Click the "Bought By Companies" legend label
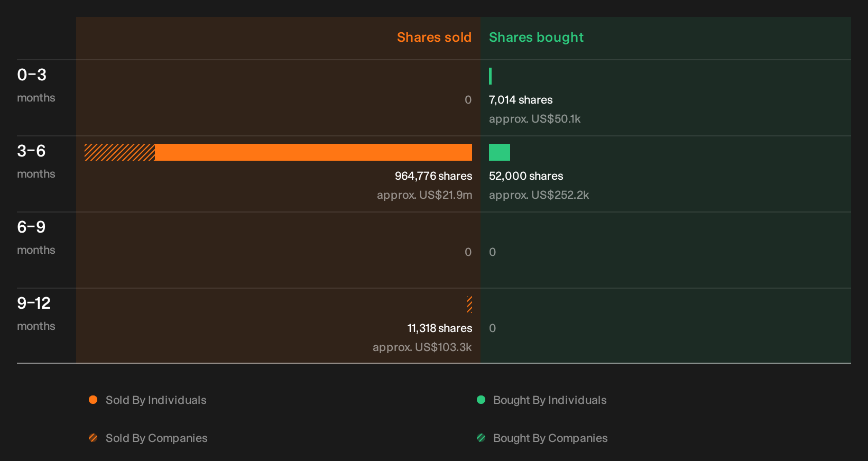The width and height of the screenshot is (868, 461). [x=550, y=438]
